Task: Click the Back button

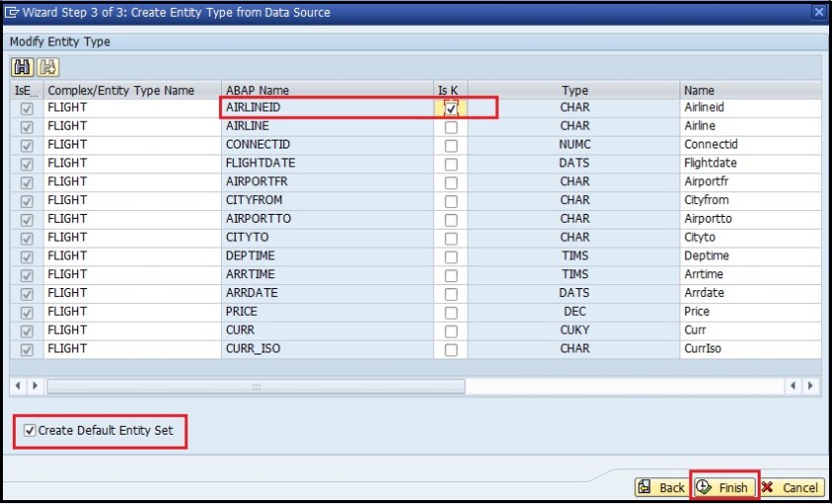Action: pos(663,487)
